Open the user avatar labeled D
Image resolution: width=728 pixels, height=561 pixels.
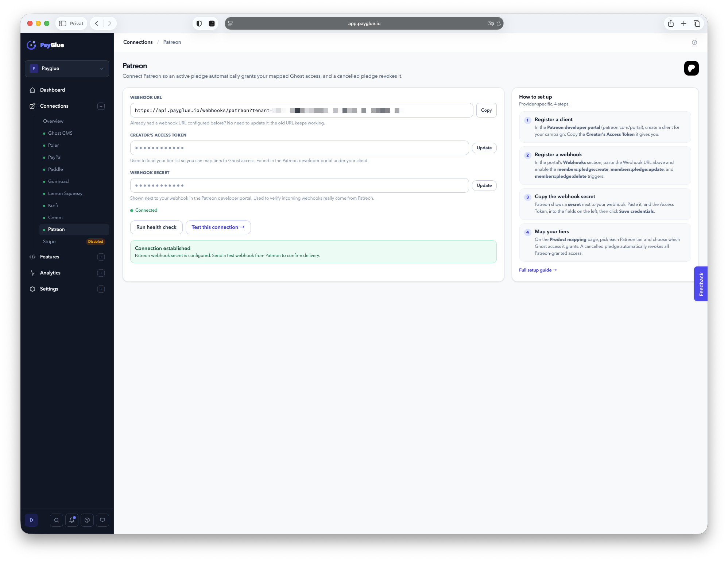[31, 520]
